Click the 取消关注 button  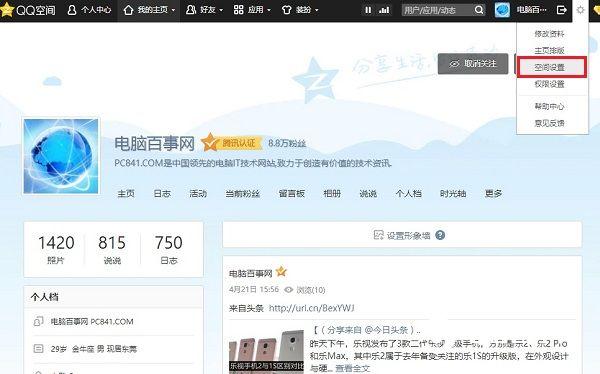(x=473, y=64)
